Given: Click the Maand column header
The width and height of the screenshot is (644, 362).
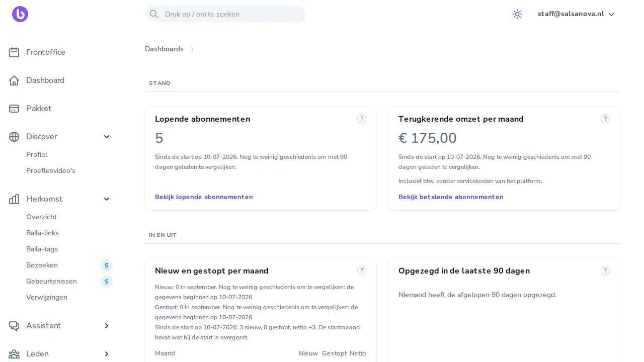Looking at the screenshot, I should pyautogui.click(x=165, y=353).
